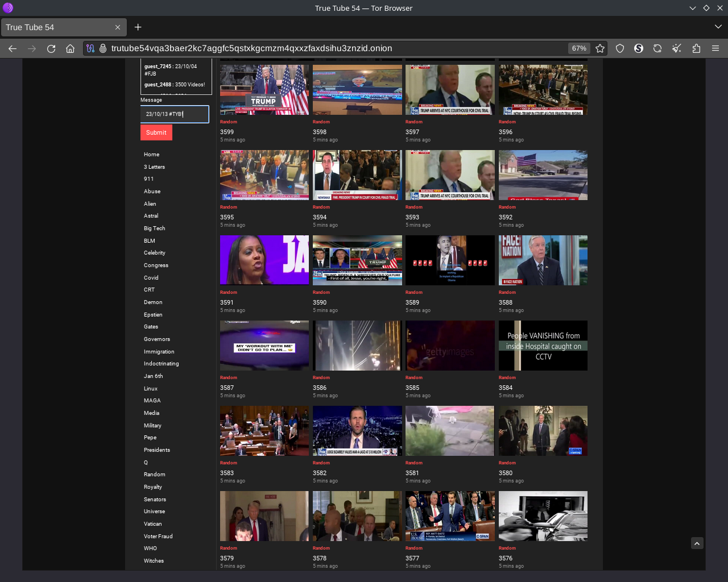Image resolution: width=728 pixels, height=582 pixels.
Task: Go back with the browser back arrow
Action: pos(13,48)
